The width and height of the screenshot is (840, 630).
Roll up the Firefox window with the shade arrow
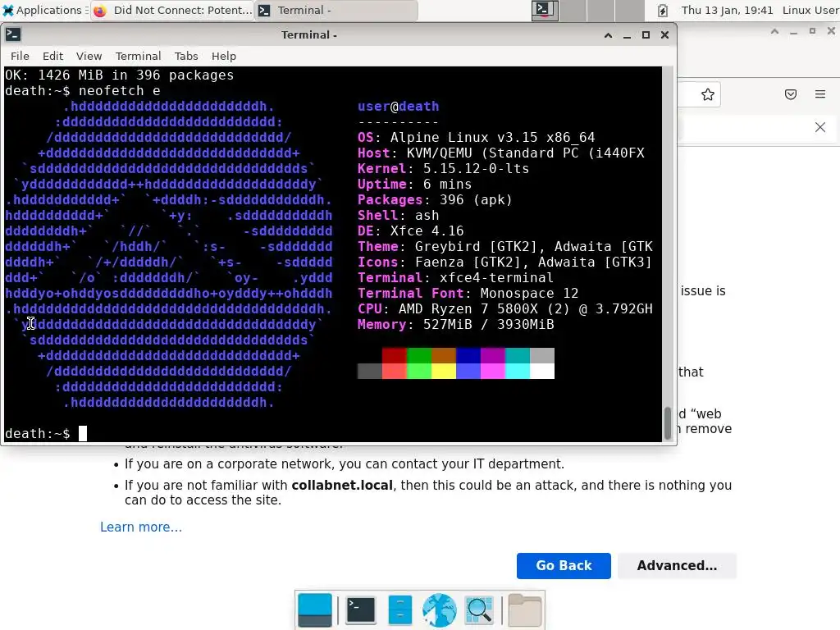tap(774, 32)
